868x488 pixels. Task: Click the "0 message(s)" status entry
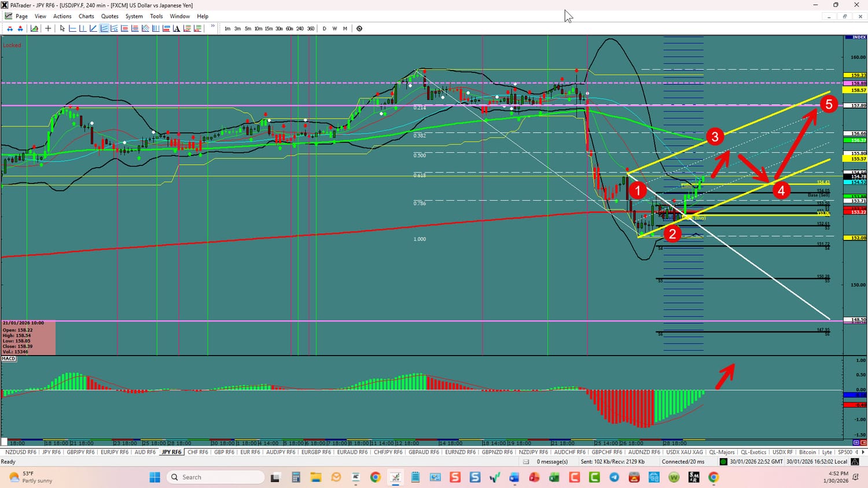point(552,462)
